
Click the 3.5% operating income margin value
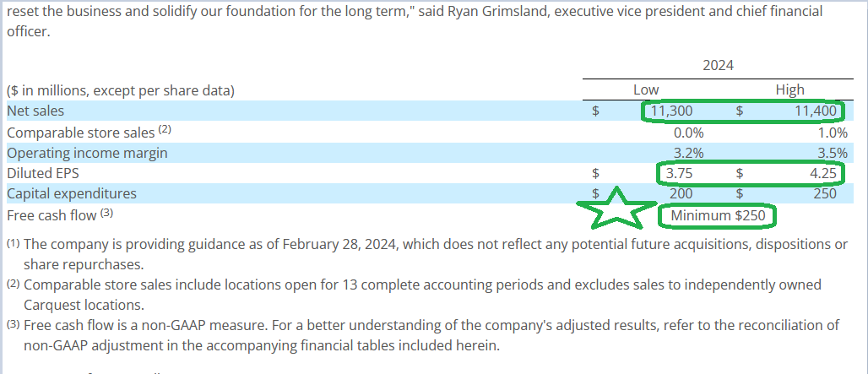point(833,154)
